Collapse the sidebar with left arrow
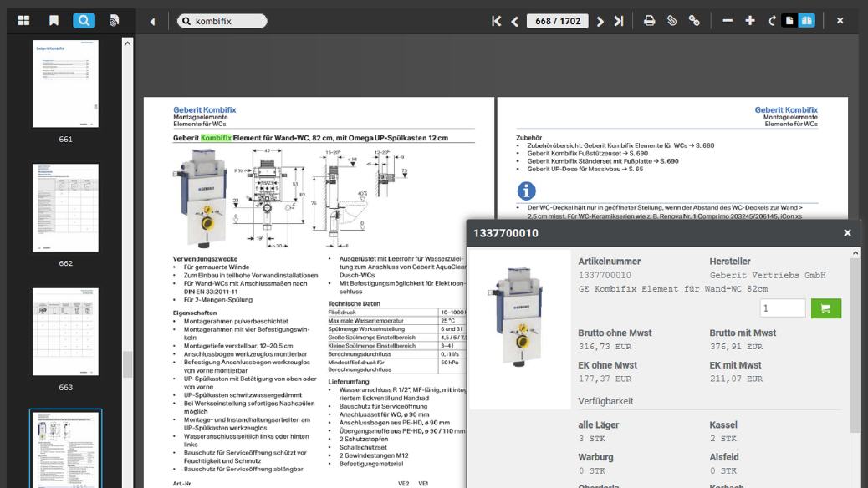The width and height of the screenshot is (868, 488). pos(152,22)
